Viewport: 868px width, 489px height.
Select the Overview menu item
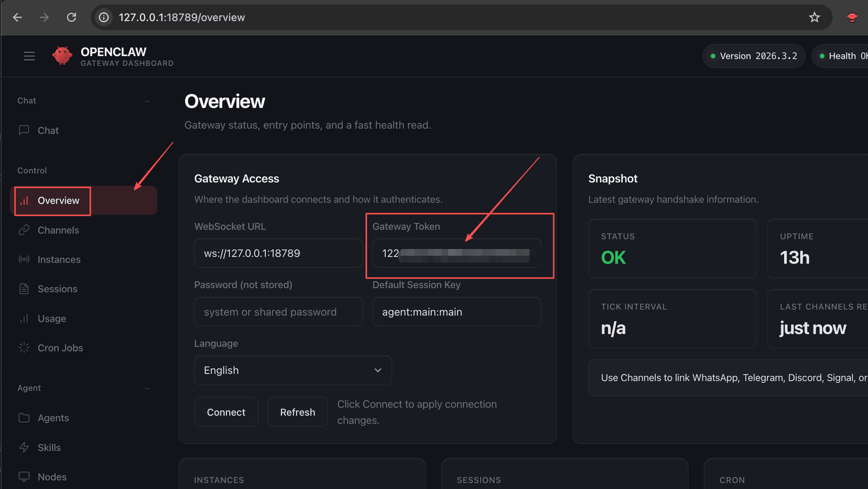click(58, 201)
